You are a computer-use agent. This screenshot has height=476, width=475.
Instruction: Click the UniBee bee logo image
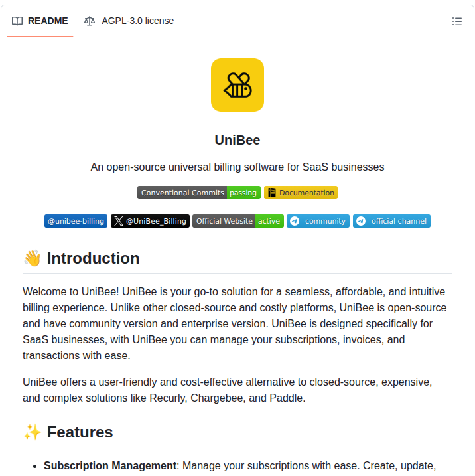[237, 85]
